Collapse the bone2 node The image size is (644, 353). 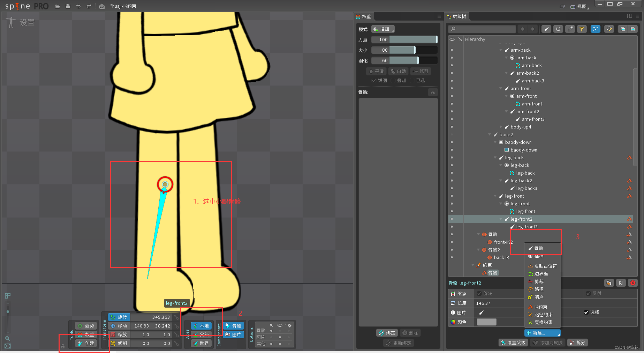tap(490, 134)
